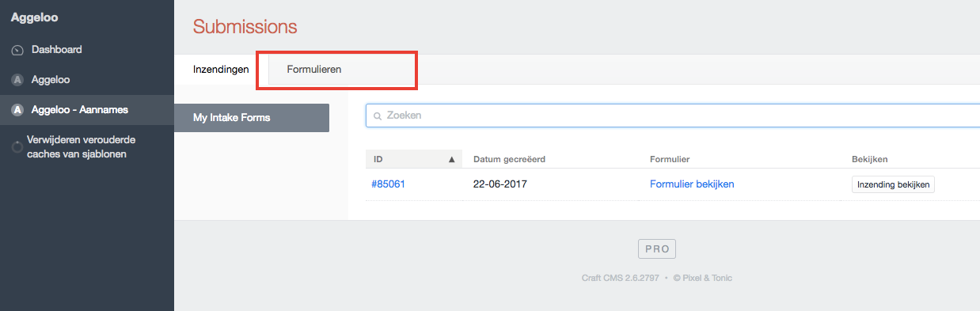Click the spinner icon beside Verwijderen verouderde caches

17,147
